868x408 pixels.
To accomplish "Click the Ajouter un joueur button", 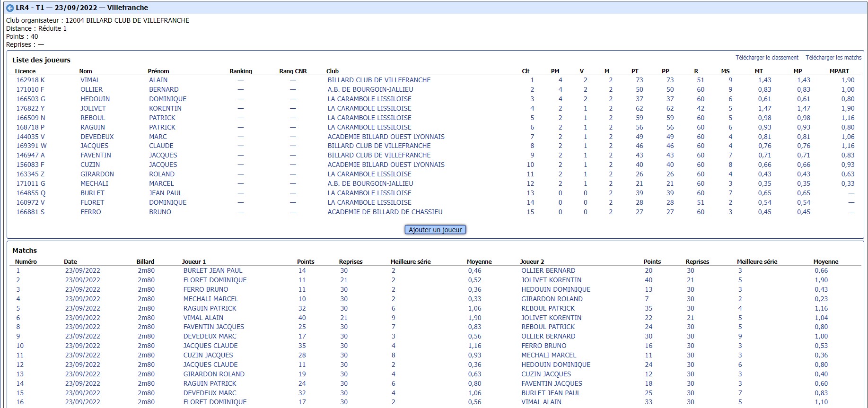I will coord(435,230).
